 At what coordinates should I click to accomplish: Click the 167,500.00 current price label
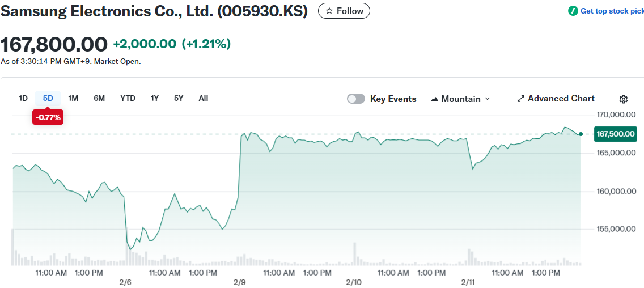[616, 134]
